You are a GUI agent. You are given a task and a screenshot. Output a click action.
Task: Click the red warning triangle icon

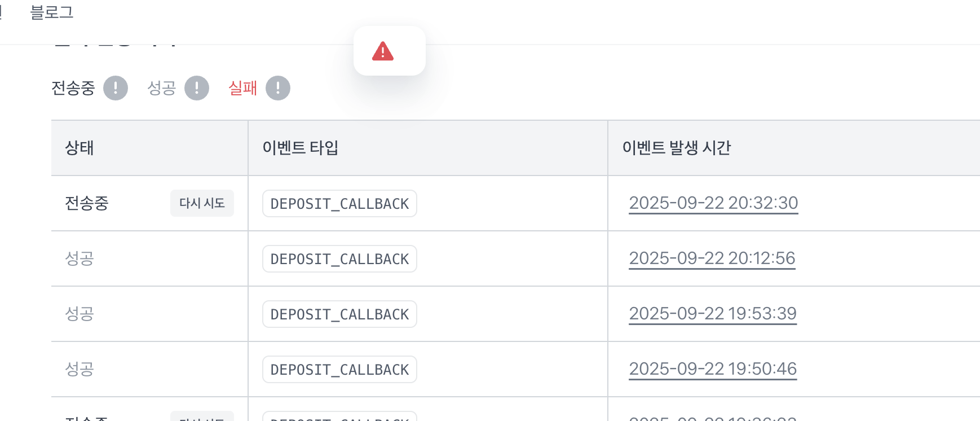tap(383, 51)
